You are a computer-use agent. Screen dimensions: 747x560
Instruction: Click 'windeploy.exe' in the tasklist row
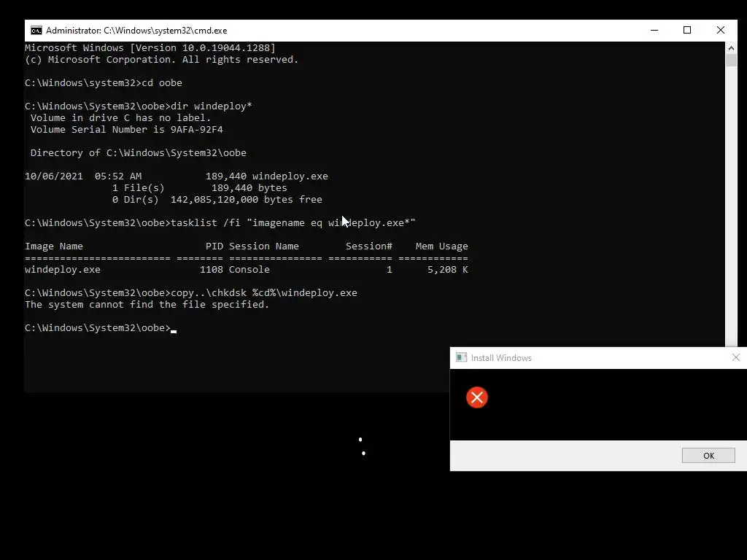click(x=63, y=270)
